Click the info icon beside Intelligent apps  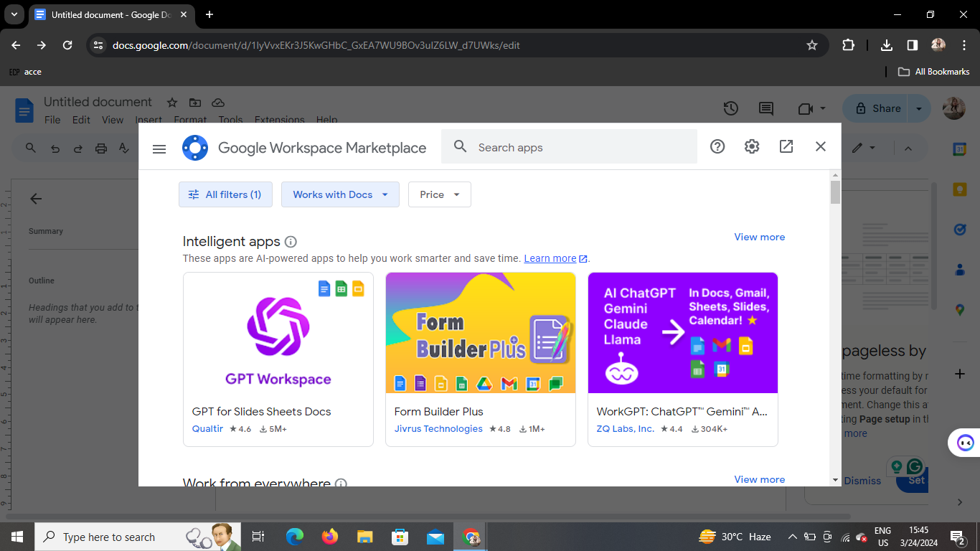pos(291,242)
